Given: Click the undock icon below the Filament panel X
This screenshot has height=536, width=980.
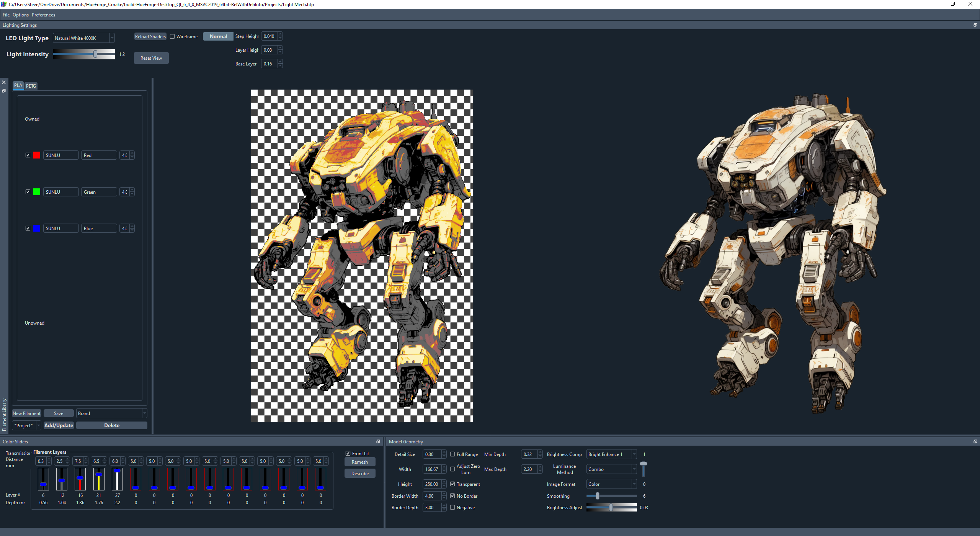Looking at the screenshot, I should (4, 91).
